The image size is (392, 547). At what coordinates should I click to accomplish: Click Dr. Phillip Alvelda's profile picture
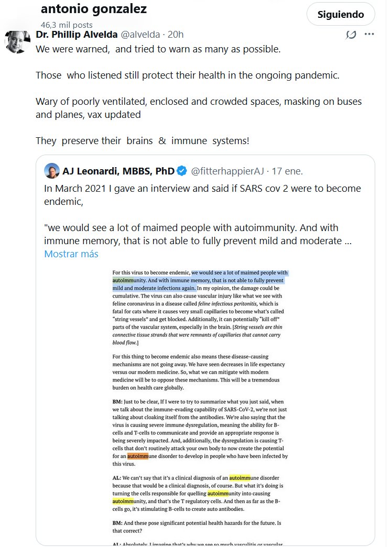click(18, 41)
